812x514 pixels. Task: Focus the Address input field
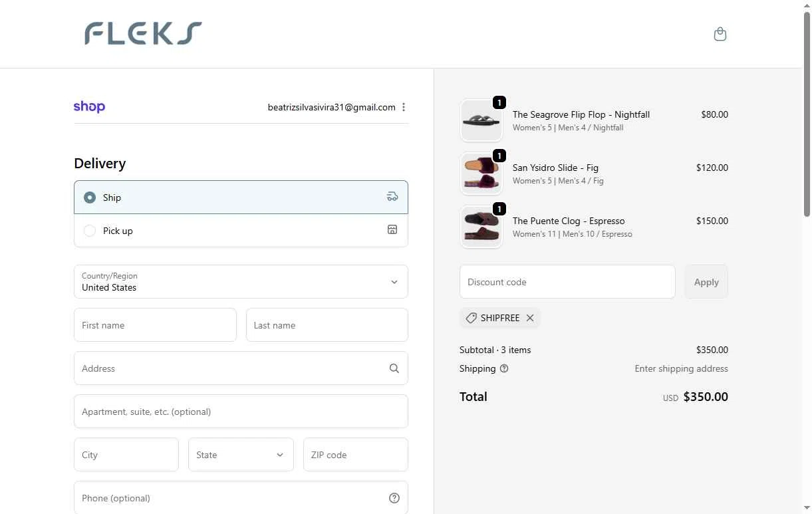(x=241, y=368)
